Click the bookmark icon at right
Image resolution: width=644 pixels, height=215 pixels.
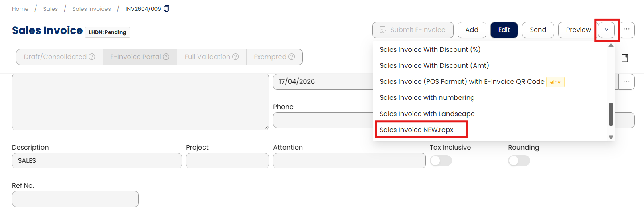click(624, 58)
